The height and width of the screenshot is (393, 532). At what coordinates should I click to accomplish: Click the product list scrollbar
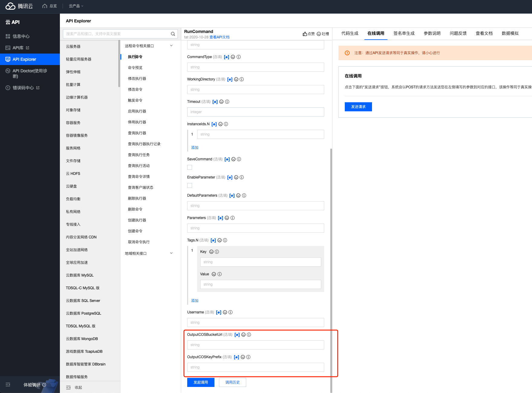click(x=119, y=64)
